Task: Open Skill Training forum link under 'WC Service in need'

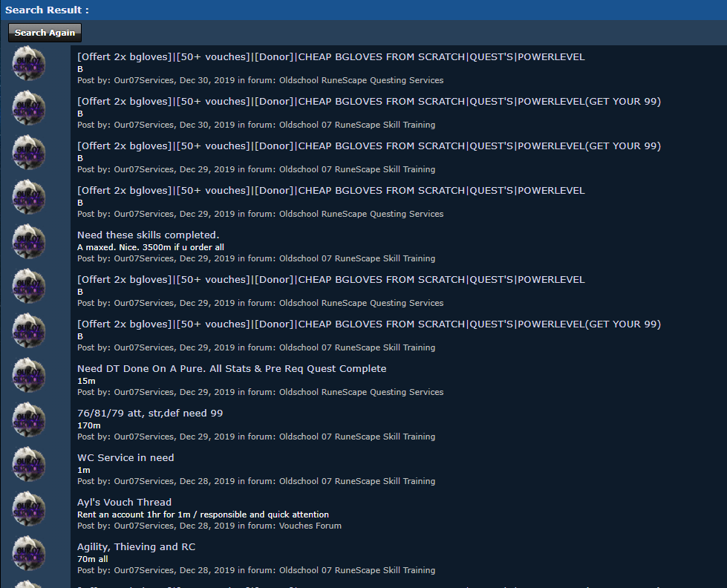Action: click(x=357, y=481)
